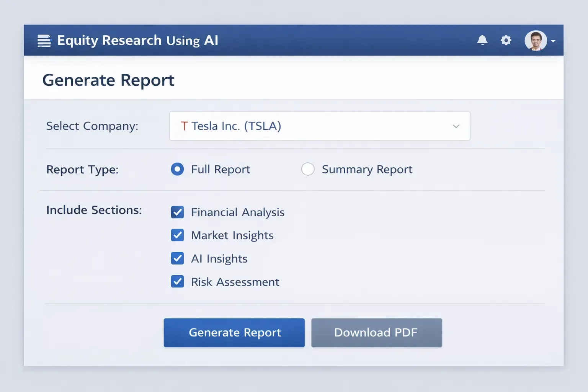Click the user avatar photo
588x392 pixels.
click(536, 40)
